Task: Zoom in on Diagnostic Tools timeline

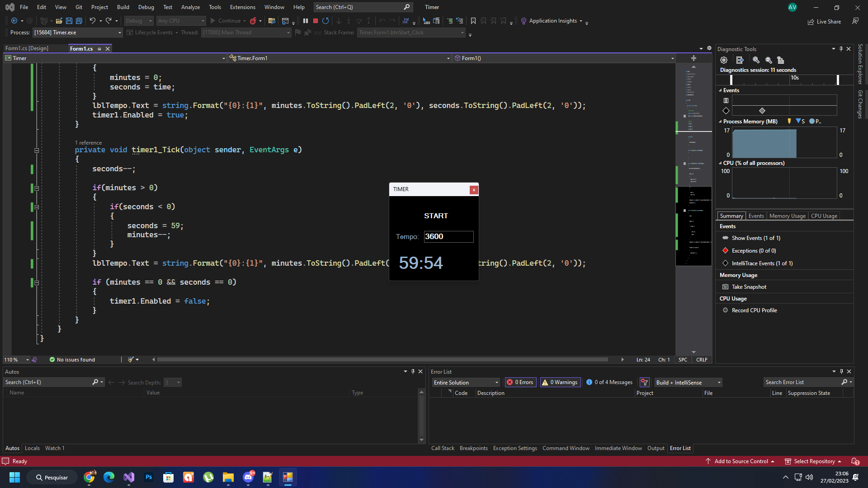Action: pyautogui.click(x=756, y=60)
